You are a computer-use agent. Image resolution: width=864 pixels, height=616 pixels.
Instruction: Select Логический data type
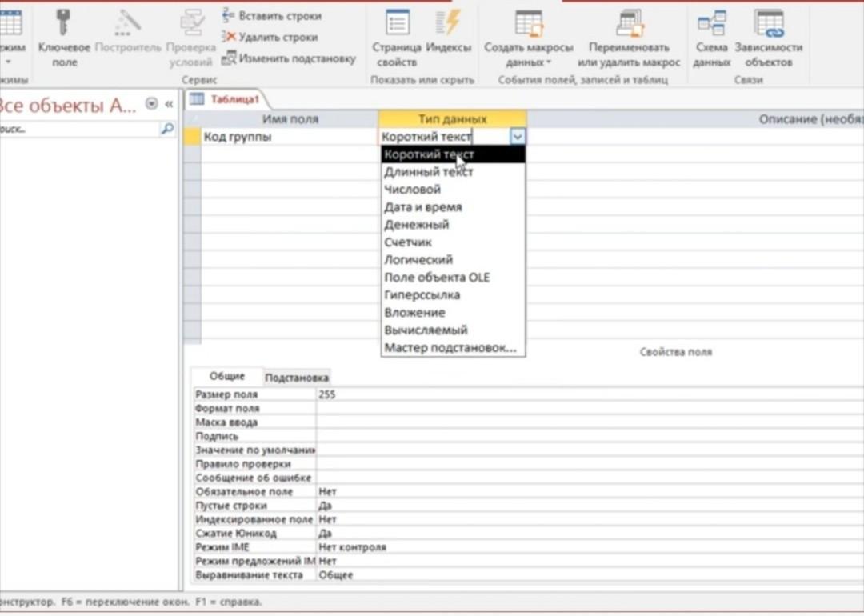[453, 259]
